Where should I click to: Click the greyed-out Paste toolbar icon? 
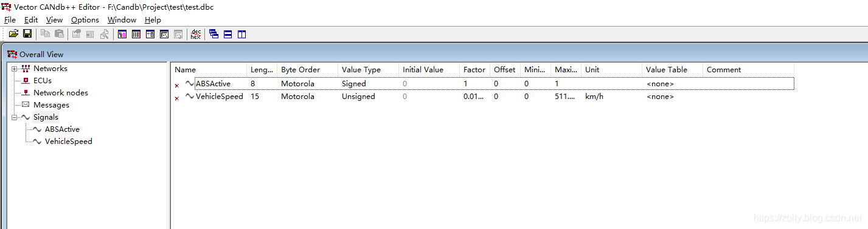click(x=59, y=34)
